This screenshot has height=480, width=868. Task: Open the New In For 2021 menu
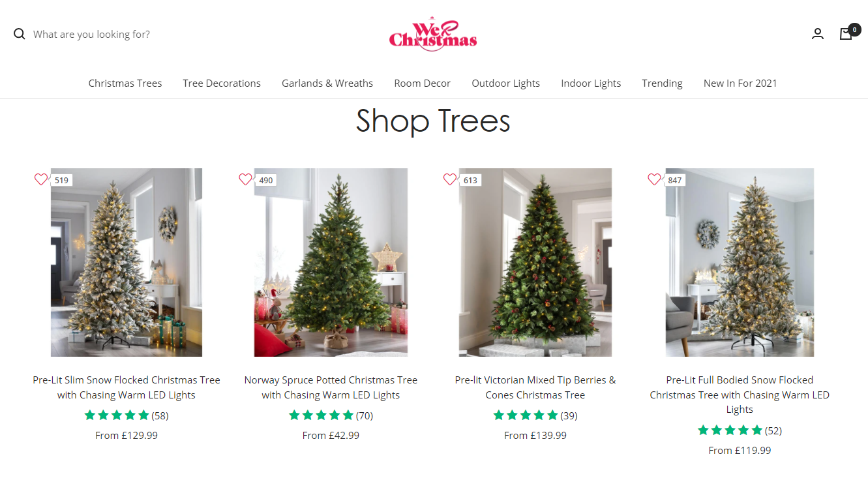(740, 83)
